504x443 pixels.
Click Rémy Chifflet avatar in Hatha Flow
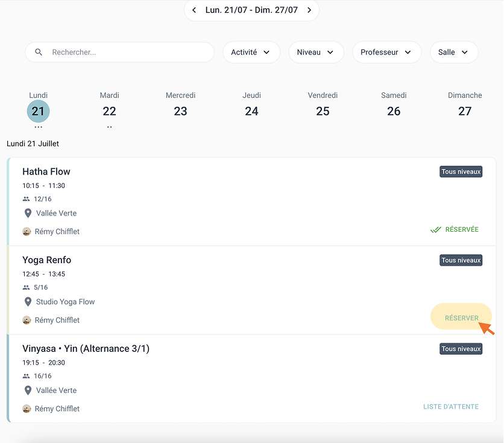(x=27, y=231)
